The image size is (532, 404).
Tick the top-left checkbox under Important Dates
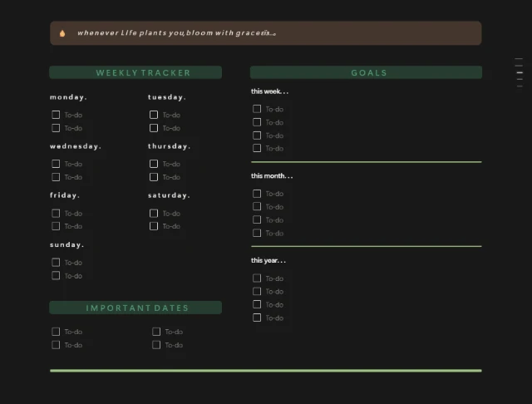(57, 332)
